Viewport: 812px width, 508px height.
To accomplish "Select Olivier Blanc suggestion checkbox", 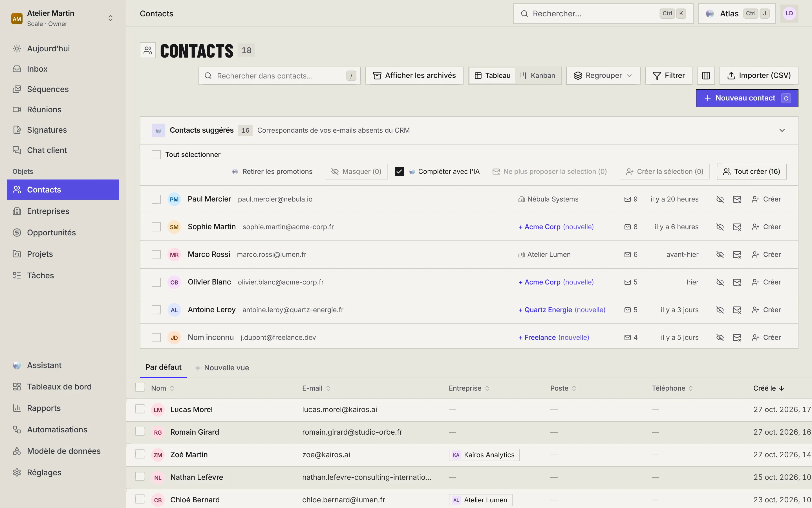I will tap(156, 282).
